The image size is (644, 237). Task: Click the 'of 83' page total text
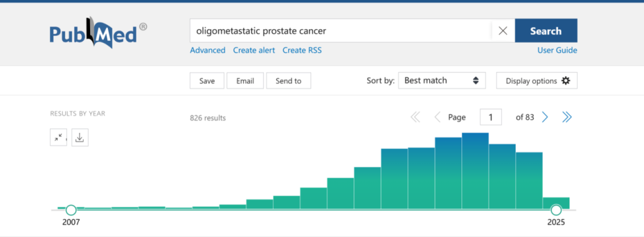tap(525, 117)
